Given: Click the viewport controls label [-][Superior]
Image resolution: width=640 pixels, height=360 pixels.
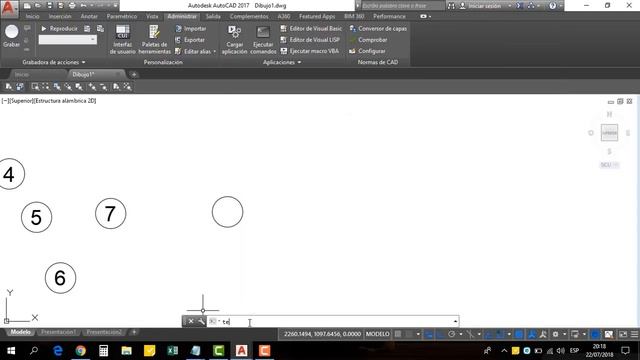Looking at the screenshot, I should click(x=18, y=100).
